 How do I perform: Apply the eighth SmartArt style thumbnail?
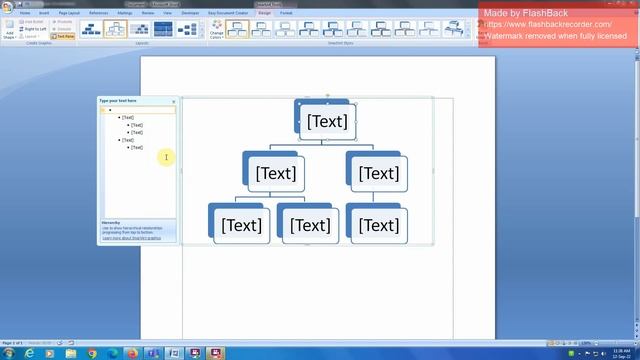coord(405,29)
